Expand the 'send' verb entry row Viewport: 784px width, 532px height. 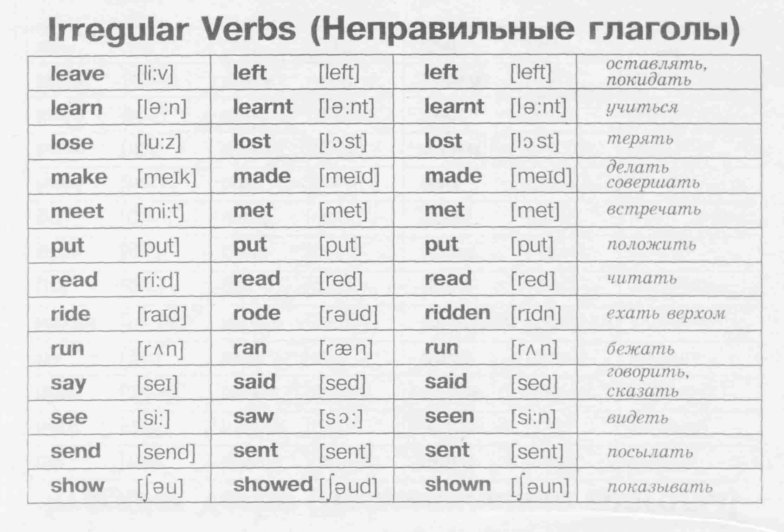[392, 451]
